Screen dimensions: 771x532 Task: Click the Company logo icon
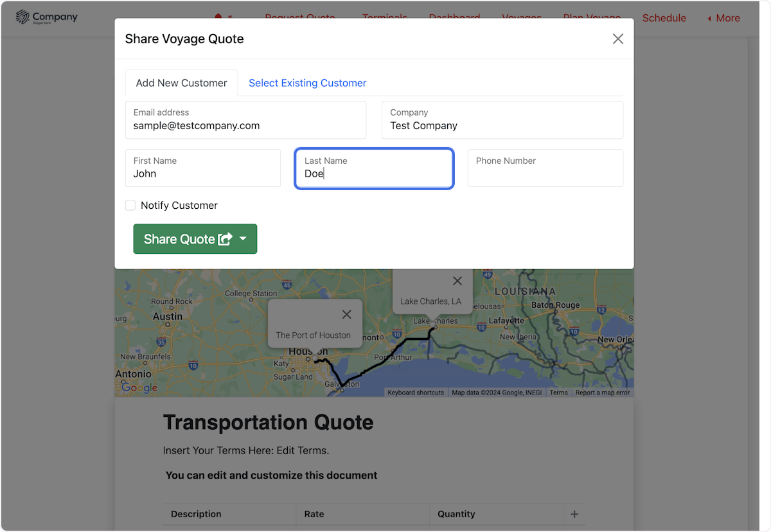coord(23,17)
